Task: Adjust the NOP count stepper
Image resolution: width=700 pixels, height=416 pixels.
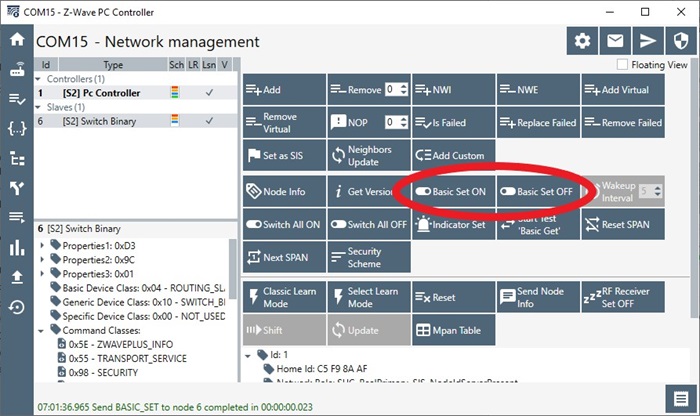Action: 404,122
